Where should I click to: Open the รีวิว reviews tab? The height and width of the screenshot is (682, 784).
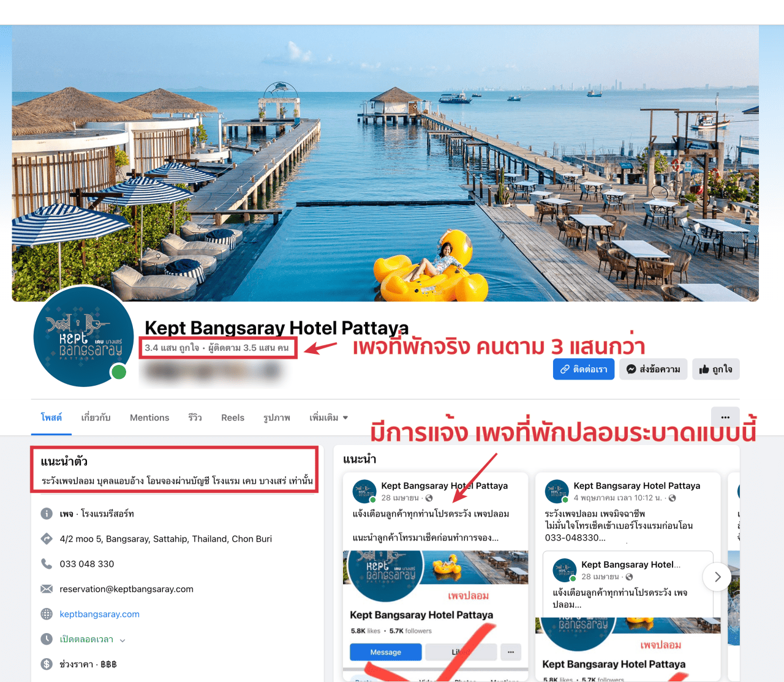point(195,418)
